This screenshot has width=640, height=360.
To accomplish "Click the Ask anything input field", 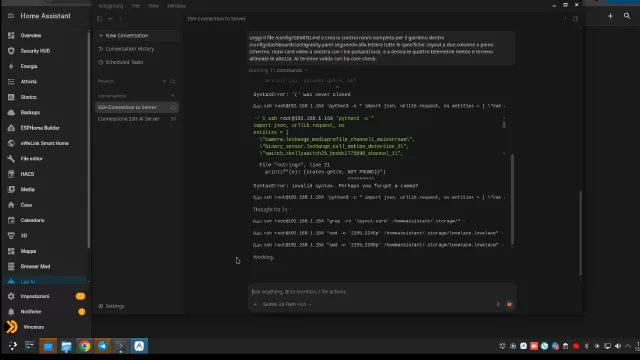I will 382,292.
